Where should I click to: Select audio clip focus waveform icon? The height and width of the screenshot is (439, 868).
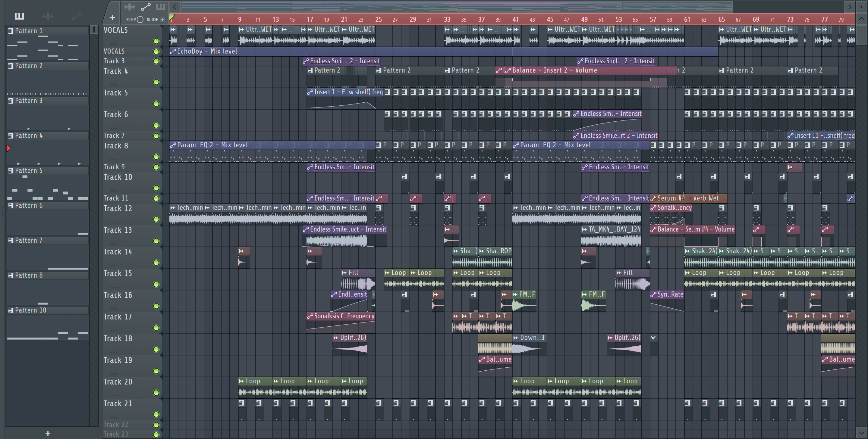[129, 7]
